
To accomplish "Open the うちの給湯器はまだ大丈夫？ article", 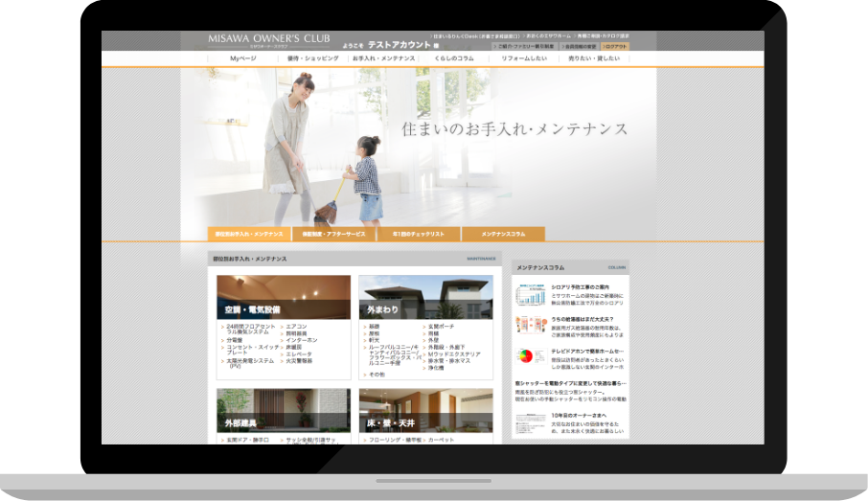I will click(x=582, y=319).
